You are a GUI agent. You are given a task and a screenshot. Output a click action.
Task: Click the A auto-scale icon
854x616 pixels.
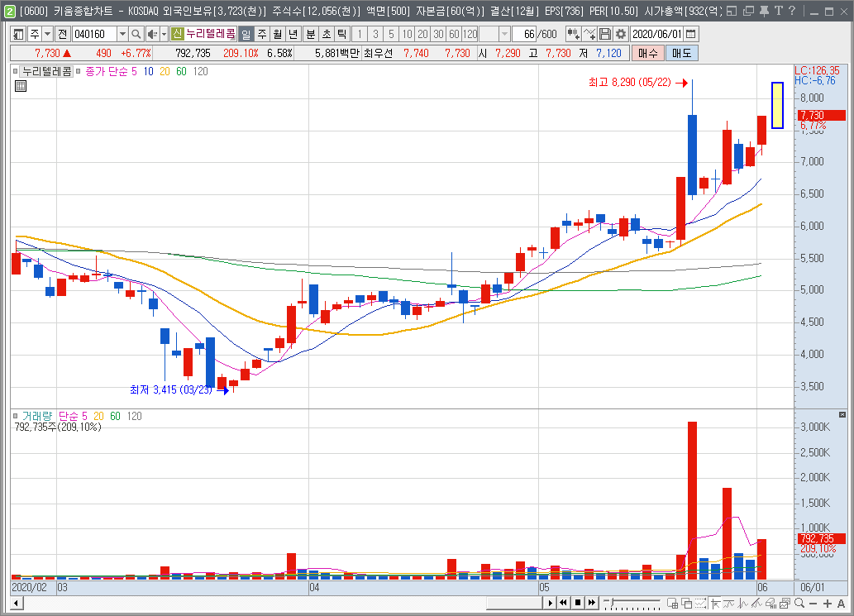(841, 604)
